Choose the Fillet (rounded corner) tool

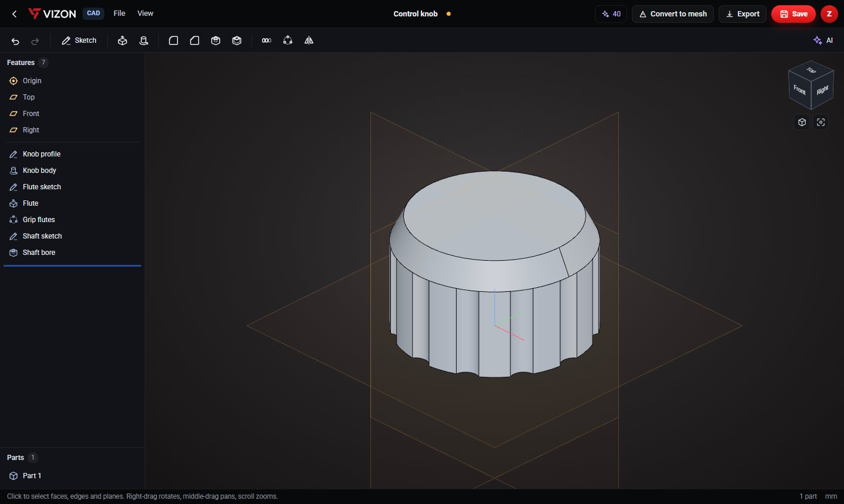pos(173,40)
